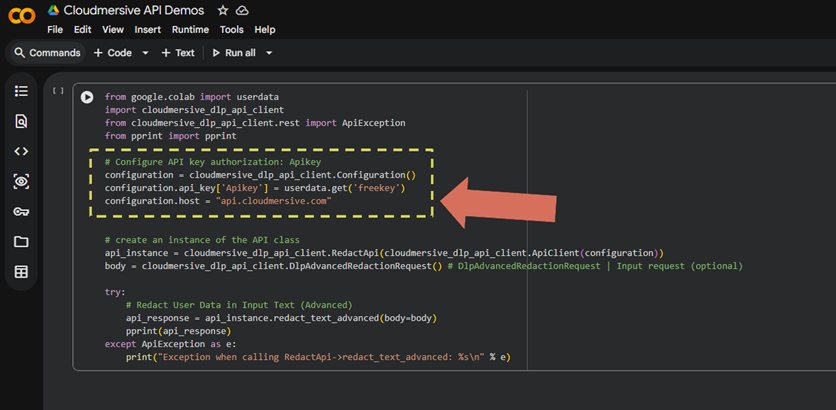Run the code cell with play button
836x410 pixels.
pyautogui.click(x=87, y=97)
